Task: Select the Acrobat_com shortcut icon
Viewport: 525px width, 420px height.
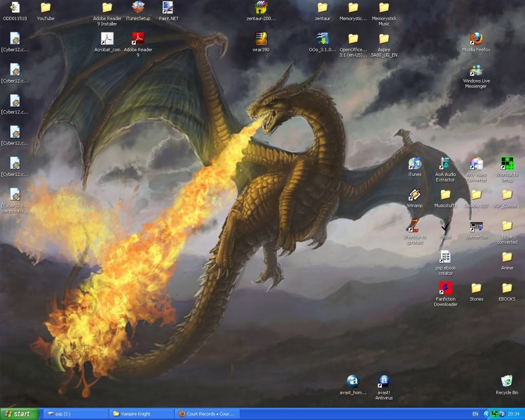Action: point(107,39)
